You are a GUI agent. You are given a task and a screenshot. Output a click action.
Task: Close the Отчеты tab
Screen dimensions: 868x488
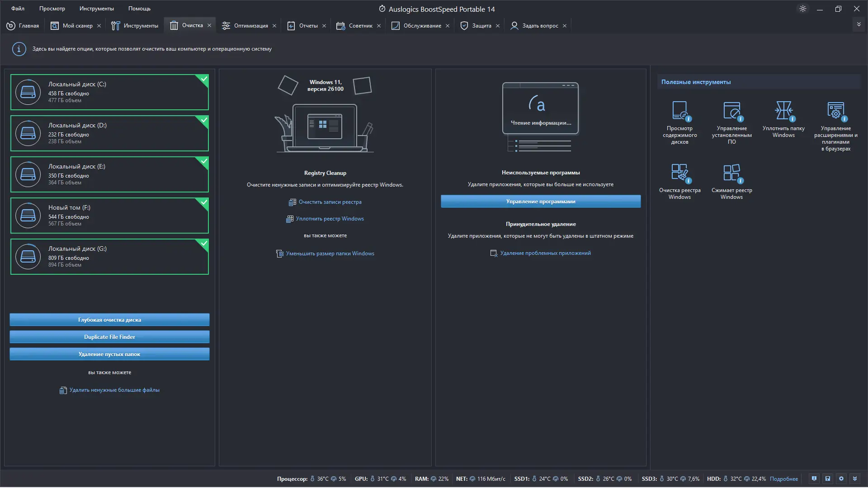click(324, 26)
